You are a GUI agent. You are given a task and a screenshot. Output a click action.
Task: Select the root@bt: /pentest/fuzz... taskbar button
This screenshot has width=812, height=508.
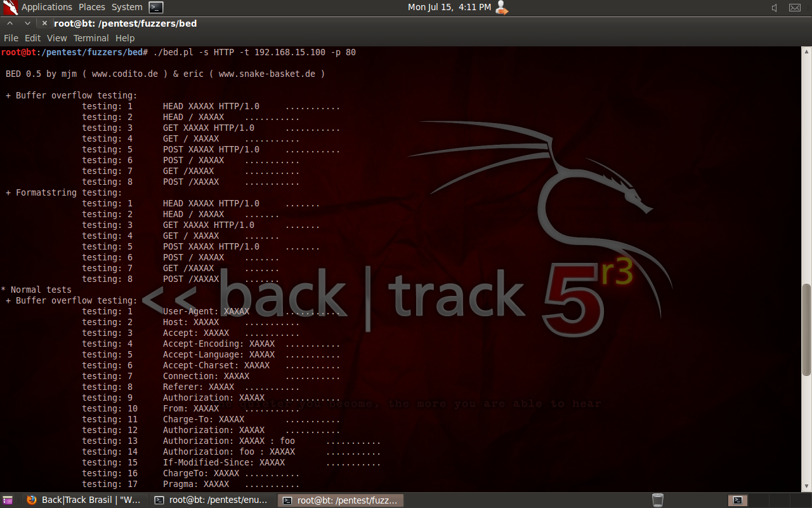(341, 500)
